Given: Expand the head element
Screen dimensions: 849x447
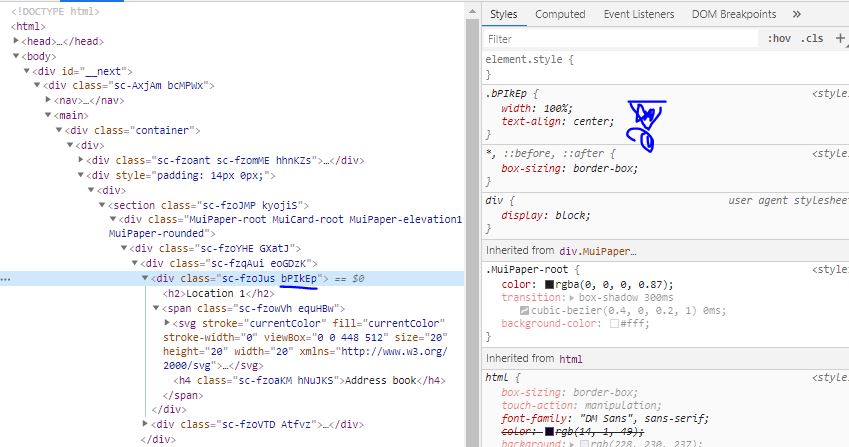Looking at the screenshot, I should click(x=16, y=41).
